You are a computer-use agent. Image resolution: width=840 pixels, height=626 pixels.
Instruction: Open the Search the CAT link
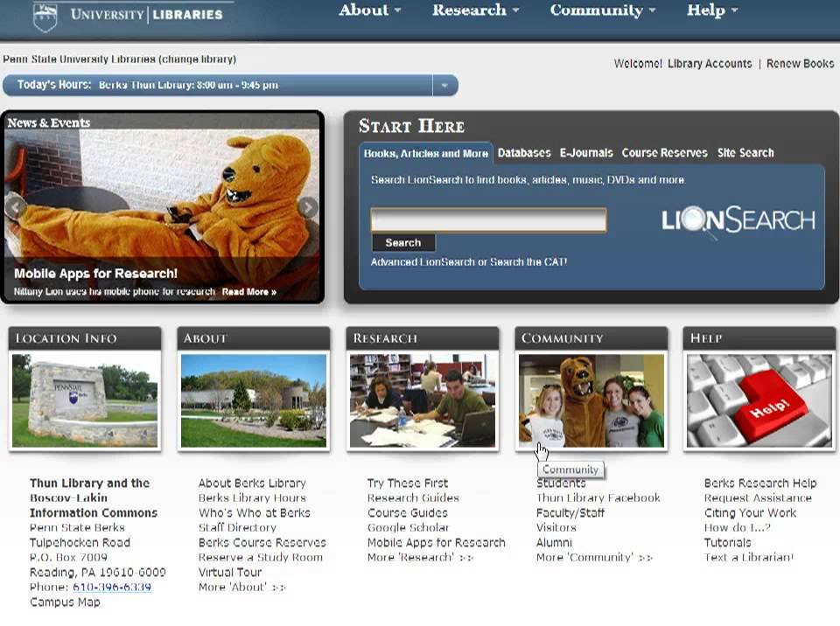tap(528, 262)
